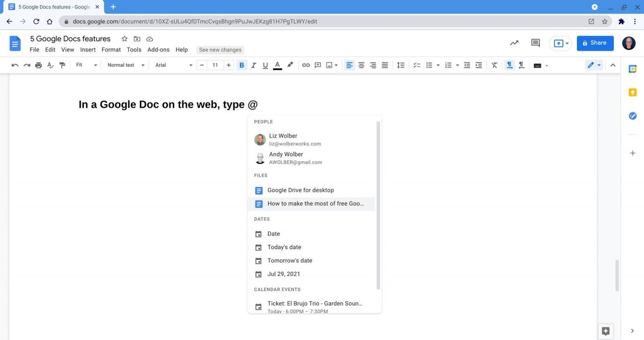Select the paint format tool
Viewport: 644px width, 340px height.
pyautogui.click(x=62, y=65)
